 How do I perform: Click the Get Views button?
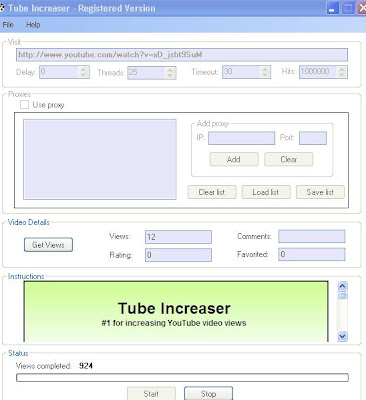click(48, 245)
